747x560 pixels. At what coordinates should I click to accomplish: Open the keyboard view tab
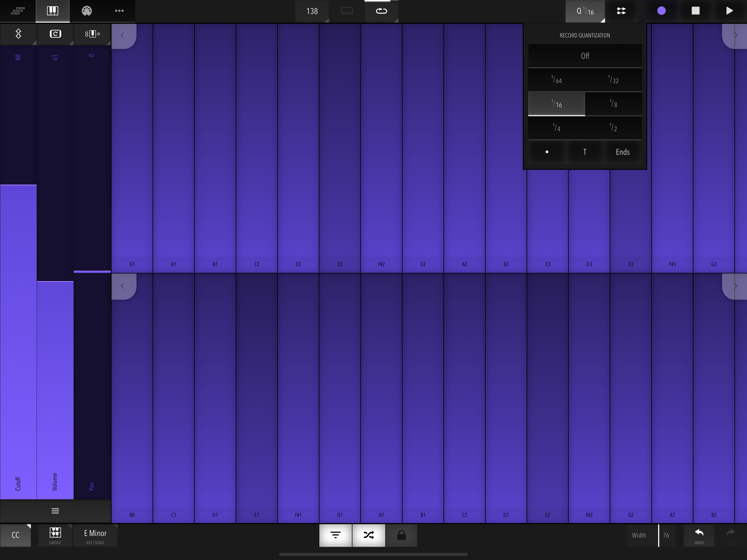coord(52,11)
